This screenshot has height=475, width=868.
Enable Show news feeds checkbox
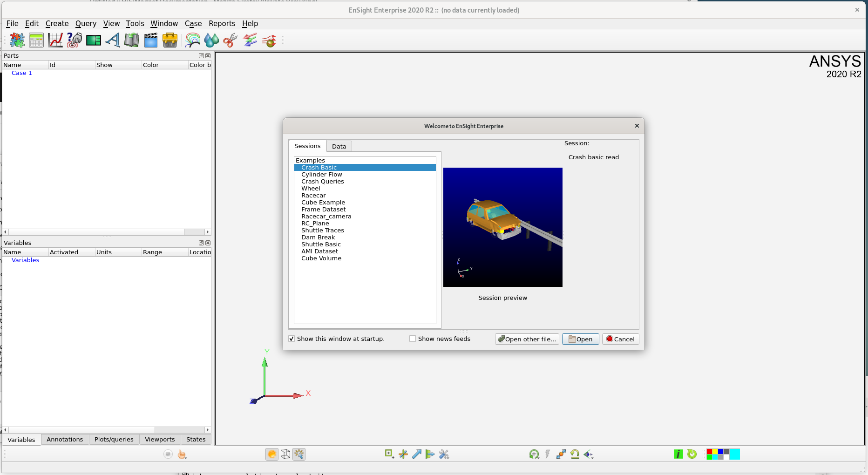pos(413,339)
